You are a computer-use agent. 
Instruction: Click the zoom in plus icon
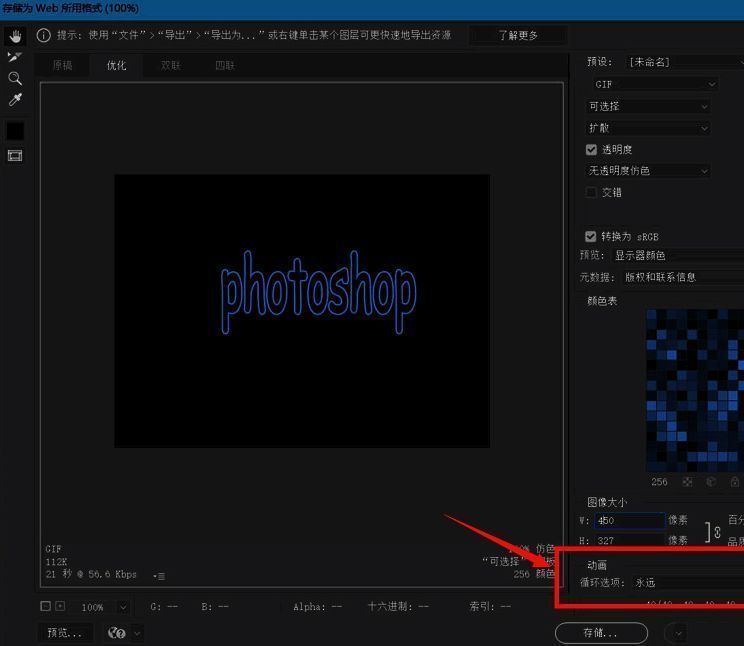coord(60,606)
